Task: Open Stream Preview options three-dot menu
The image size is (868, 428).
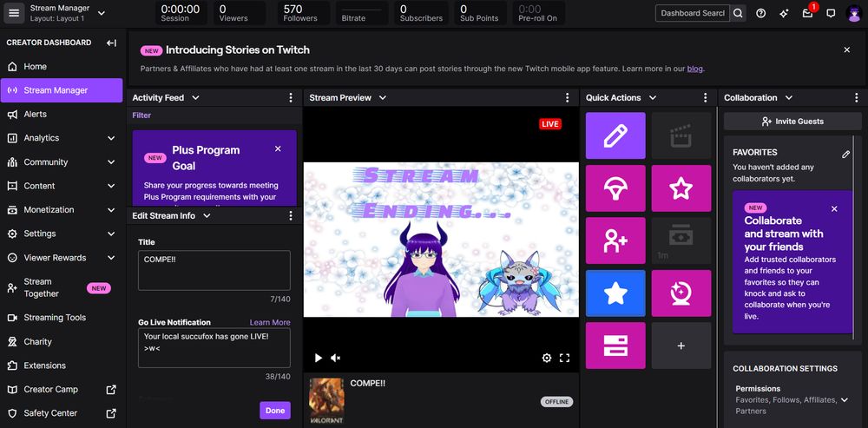Action: 567,97
